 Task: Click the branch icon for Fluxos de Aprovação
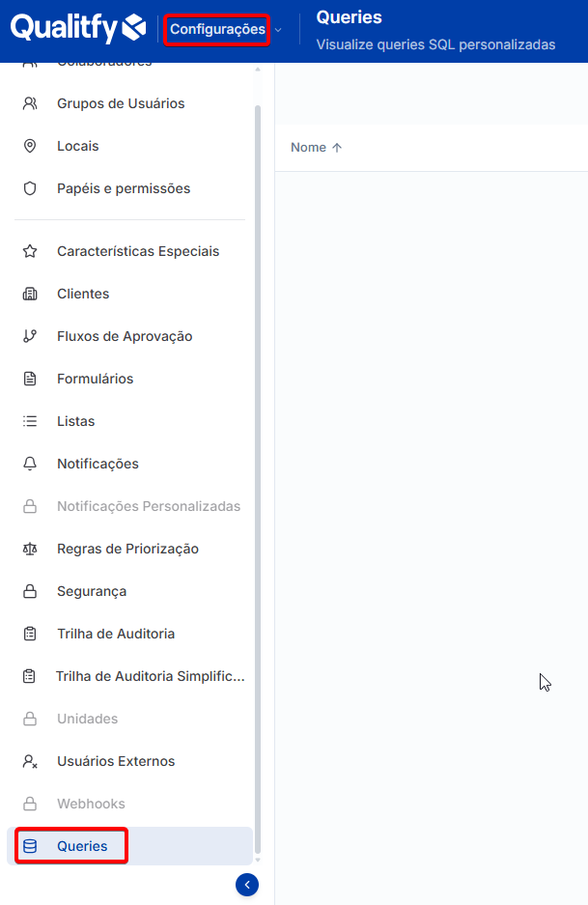point(30,336)
